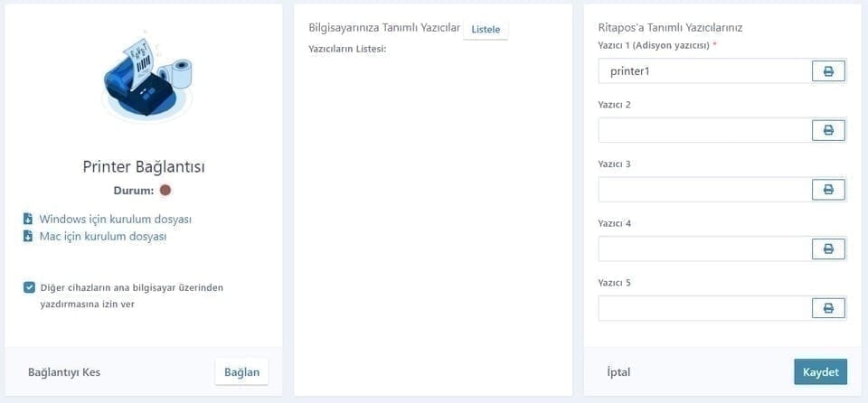Click the Bağlan button
868x403 pixels.
(x=242, y=372)
